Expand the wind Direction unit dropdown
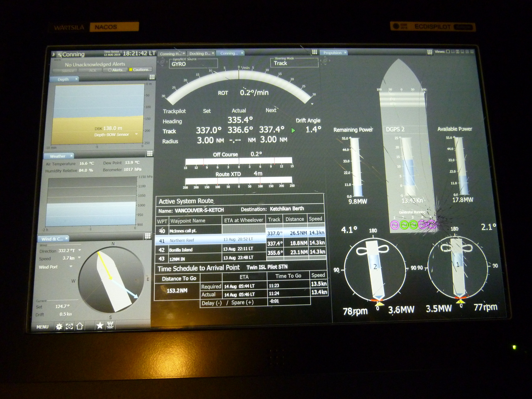Image resolution: width=532 pixels, height=399 pixels. click(x=79, y=251)
